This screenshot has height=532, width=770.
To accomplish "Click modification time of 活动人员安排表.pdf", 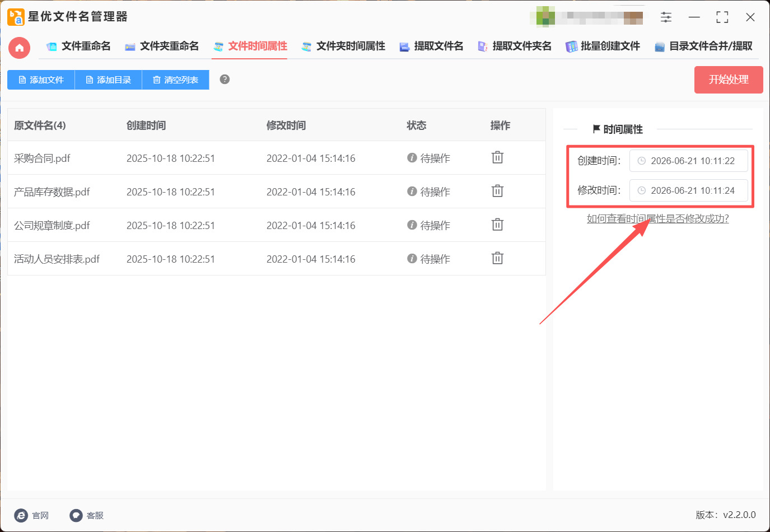I will pyautogui.click(x=311, y=259).
